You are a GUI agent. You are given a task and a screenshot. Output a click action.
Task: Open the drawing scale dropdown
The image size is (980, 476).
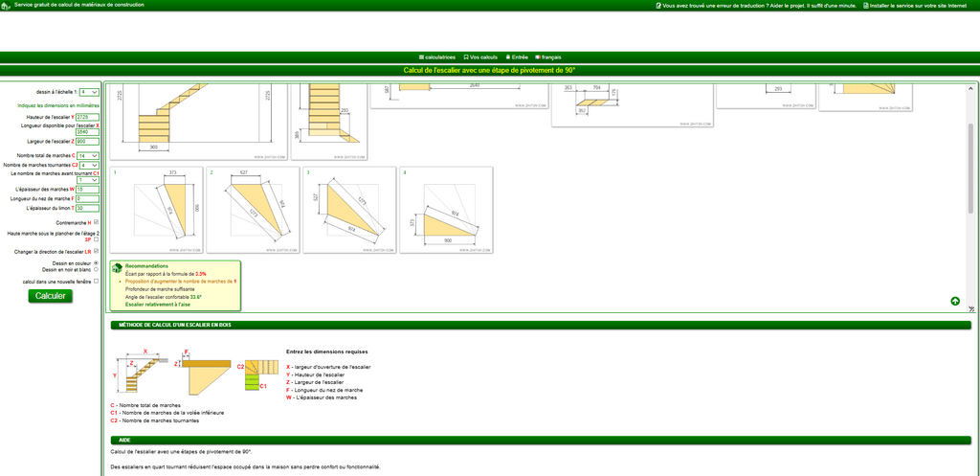(x=89, y=92)
